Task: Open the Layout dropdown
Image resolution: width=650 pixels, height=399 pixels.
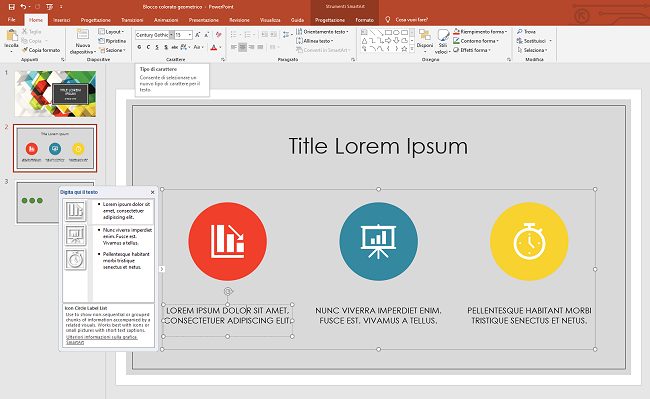Action: (x=111, y=31)
